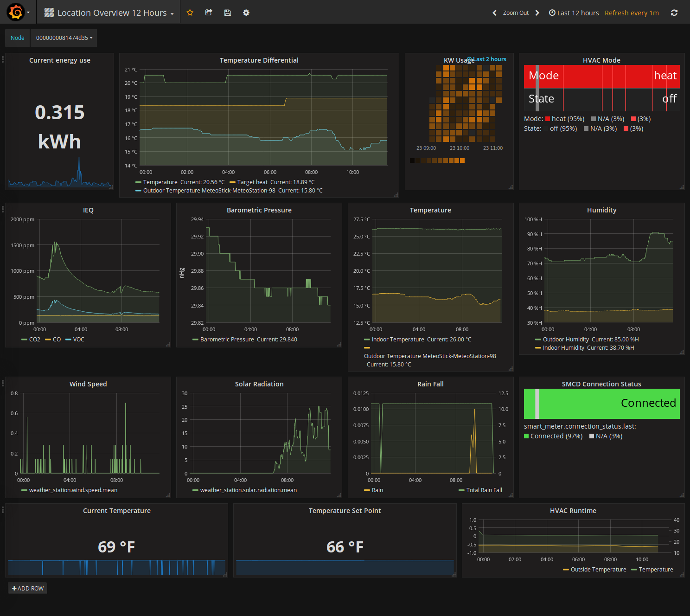Click the 69 °F current temperature value
This screenshot has width=690, height=616.
(116, 547)
